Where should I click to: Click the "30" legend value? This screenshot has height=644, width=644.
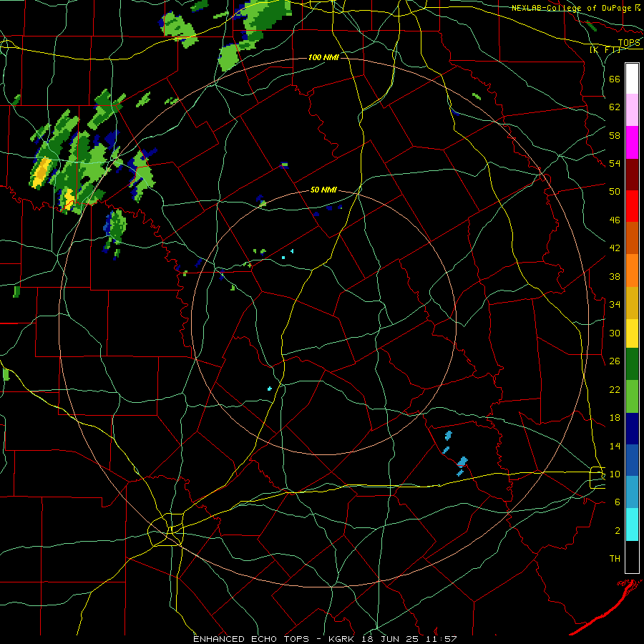pos(615,333)
